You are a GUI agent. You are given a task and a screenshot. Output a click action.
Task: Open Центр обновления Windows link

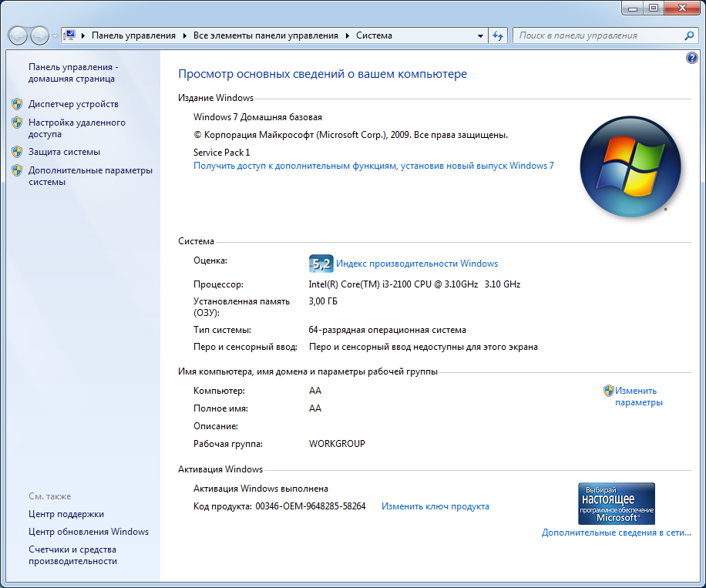tap(89, 532)
